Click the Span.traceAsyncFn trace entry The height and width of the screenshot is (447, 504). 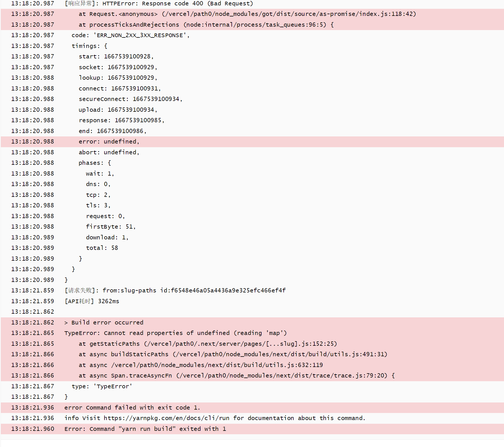(x=237, y=375)
